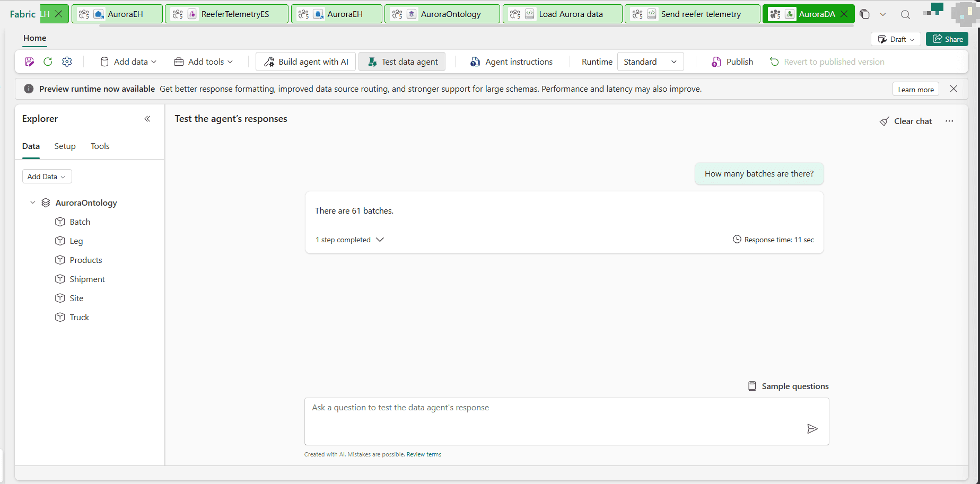Click the Truck cube icon

(60, 317)
